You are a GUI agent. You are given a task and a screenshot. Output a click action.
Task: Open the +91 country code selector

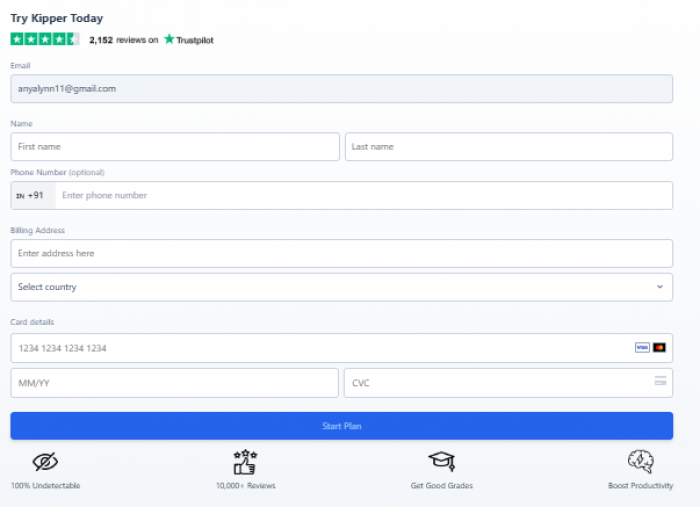33,195
